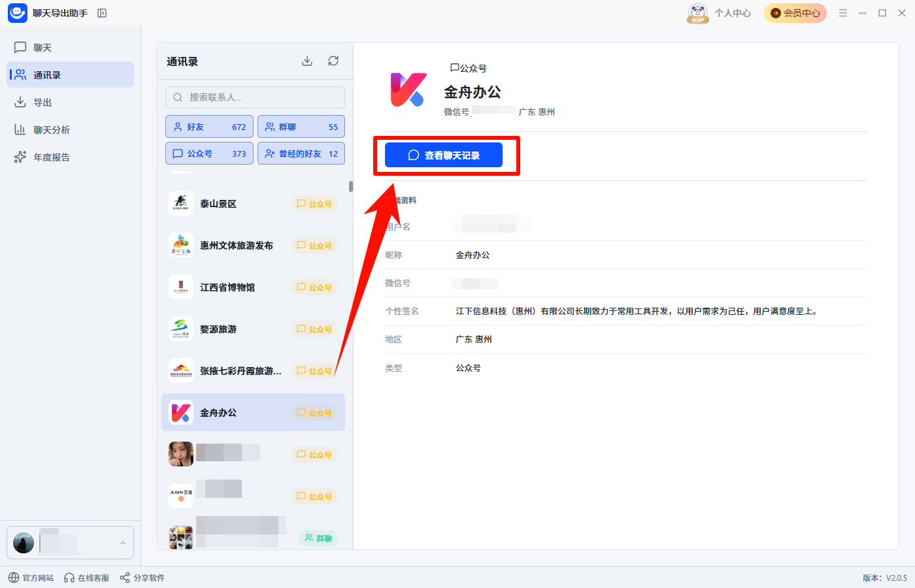Click the download contacts icon
Viewport: 915px width, 588px height.
(307, 61)
